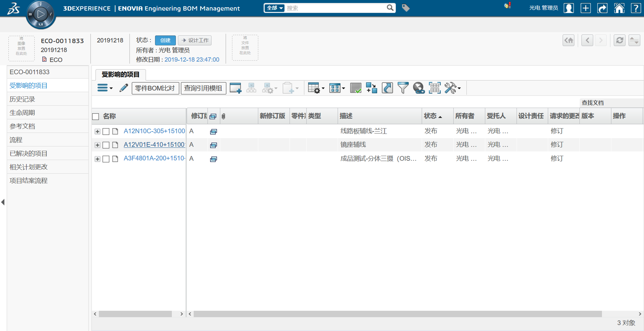Check the box for A12N10C-305+15100 row
The width and height of the screenshot is (644, 331).
coord(106,131)
